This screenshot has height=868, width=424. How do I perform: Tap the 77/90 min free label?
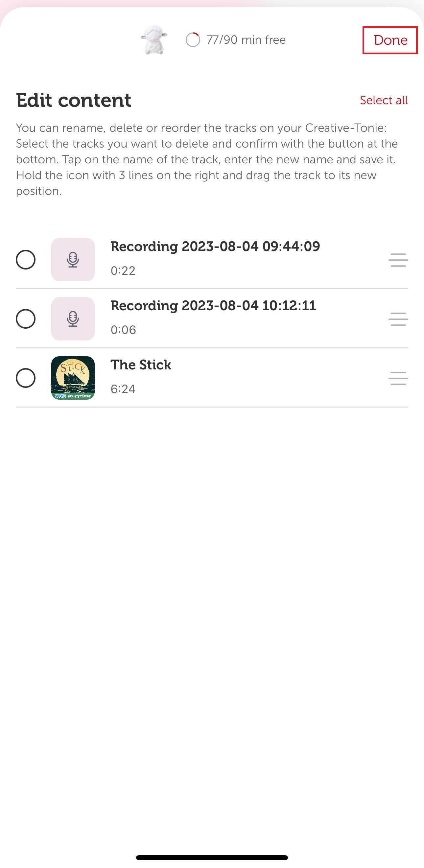[246, 40]
